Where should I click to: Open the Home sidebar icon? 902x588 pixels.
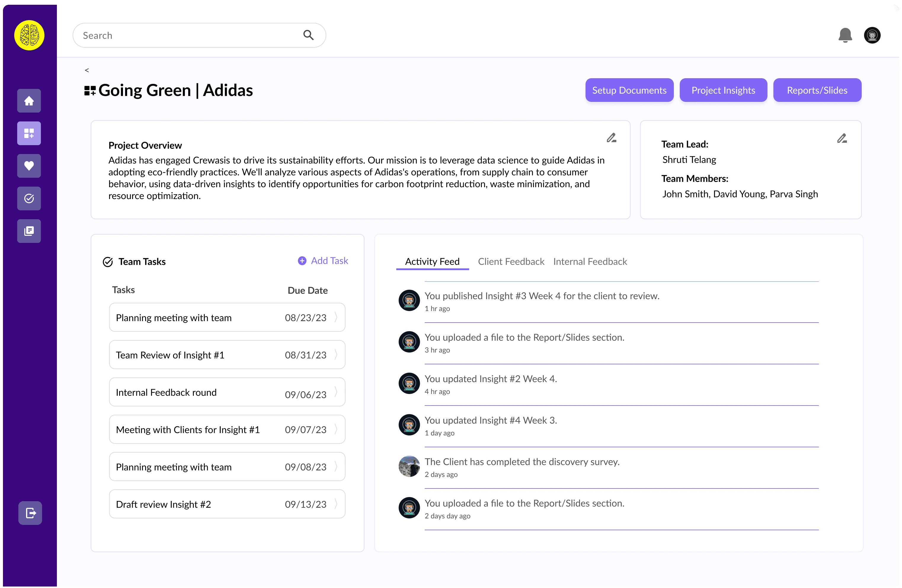tap(29, 101)
